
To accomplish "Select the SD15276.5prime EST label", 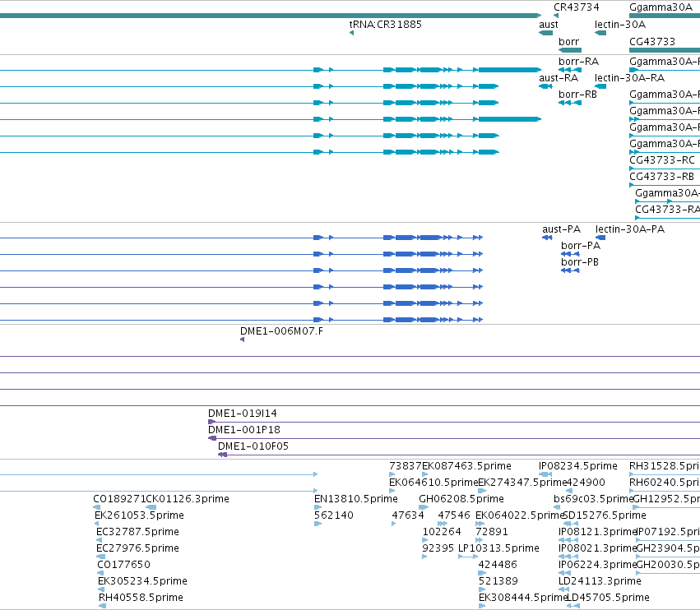I will [605, 515].
